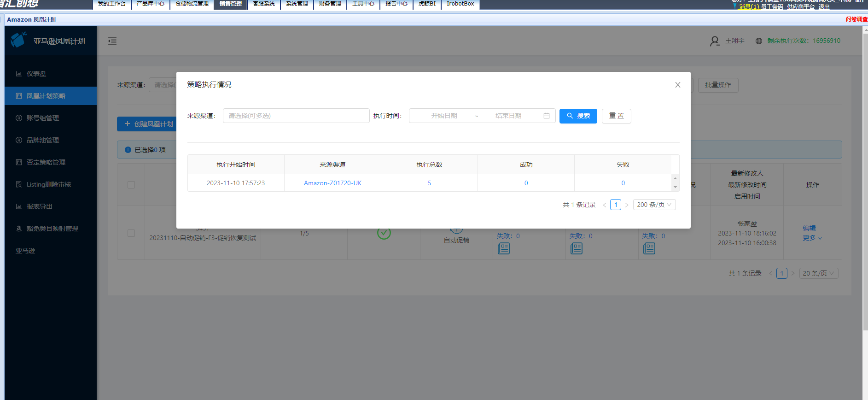This screenshot has width=868, height=400.
Task: Click the 结束日期 date field
Action: point(508,116)
